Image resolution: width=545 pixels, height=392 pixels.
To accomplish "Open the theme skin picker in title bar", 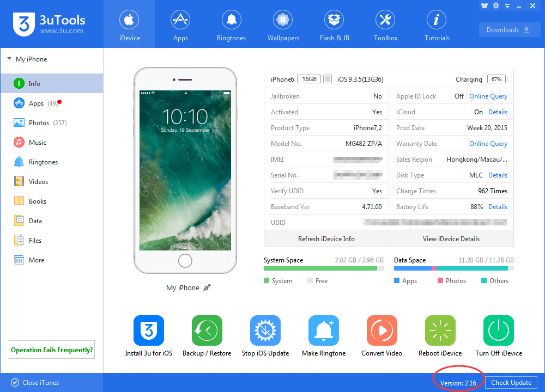I will 484,5.
